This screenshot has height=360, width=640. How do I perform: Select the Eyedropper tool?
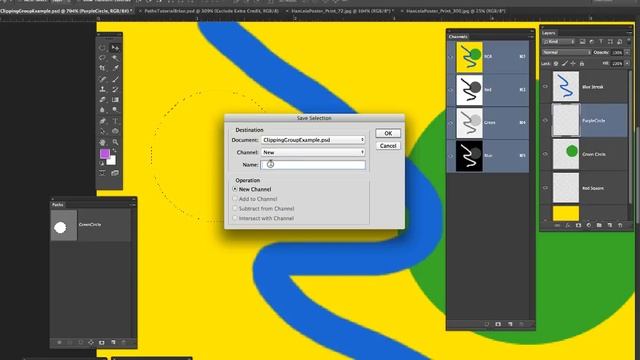(115, 68)
